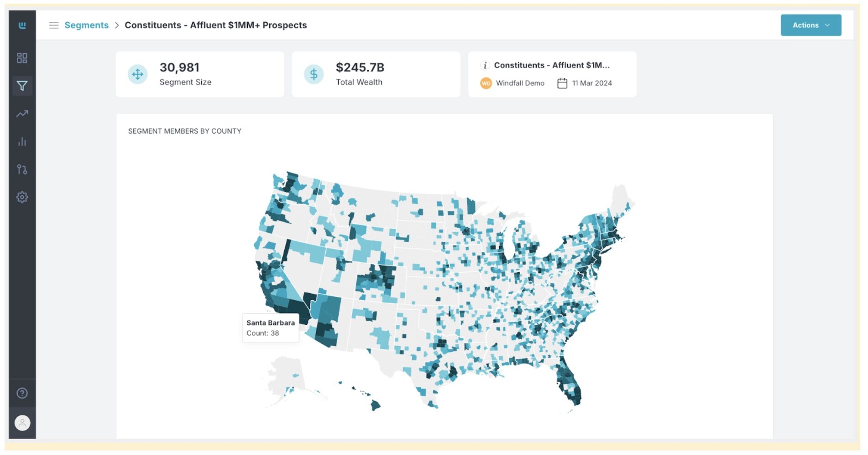The width and height of the screenshot is (868, 455).
Task: Click the calendar icon beside 11 Mar 2024
Action: click(562, 83)
